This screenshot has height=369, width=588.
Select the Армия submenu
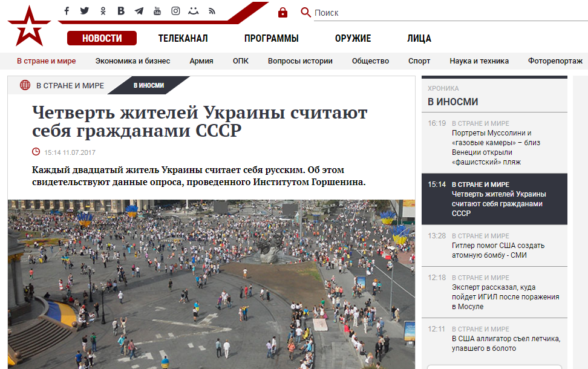tap(201, 60)
